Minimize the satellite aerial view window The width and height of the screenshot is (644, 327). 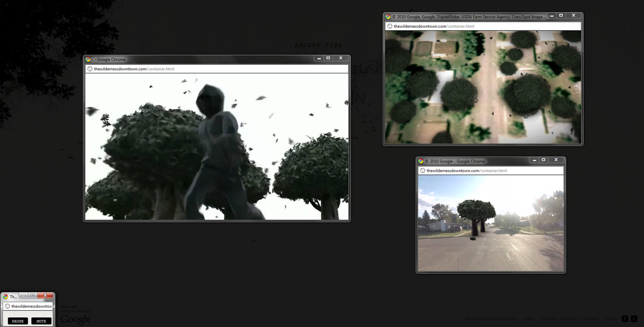552,16
